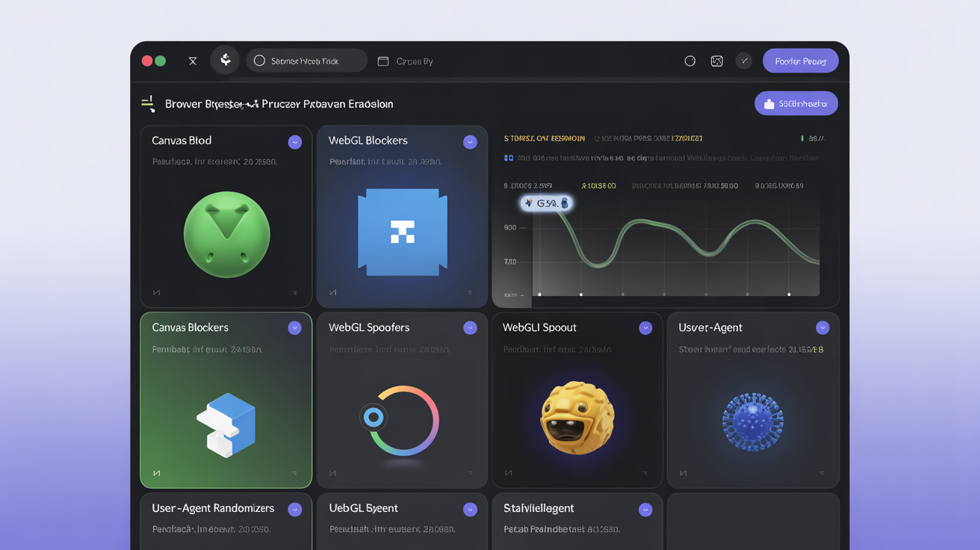Screen dimensions: 980x550
Task: Click the blue virus icon in Usver-Agent
Action: click(753, 422)
